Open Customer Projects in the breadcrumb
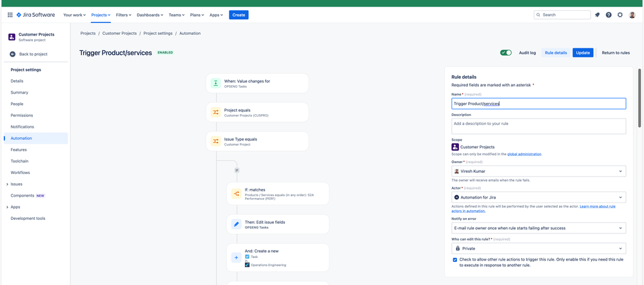This screenshot has width=644, height=285. pos(119,34)
